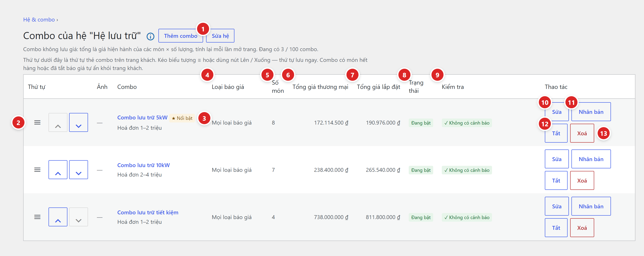Move Combo lưu trữ tiết kiệm up
The image size is (644, 256).
pyautogui.click(x=58, y=217)
